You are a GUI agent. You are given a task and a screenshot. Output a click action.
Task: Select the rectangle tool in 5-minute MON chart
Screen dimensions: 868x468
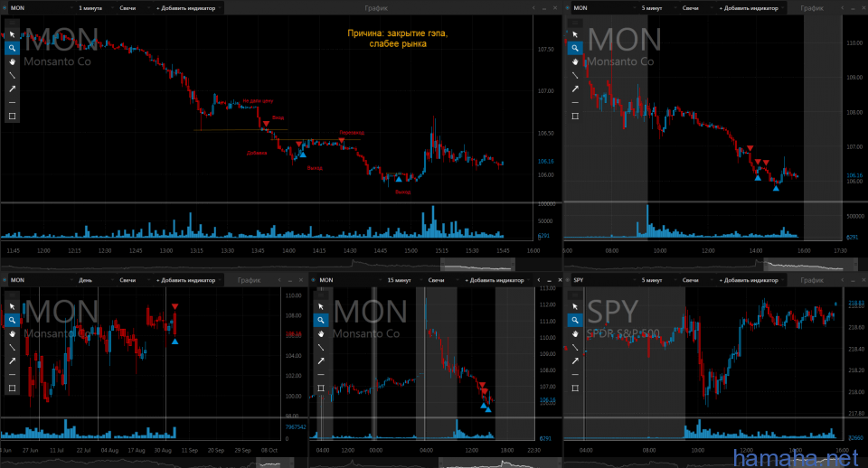(575, 117)
